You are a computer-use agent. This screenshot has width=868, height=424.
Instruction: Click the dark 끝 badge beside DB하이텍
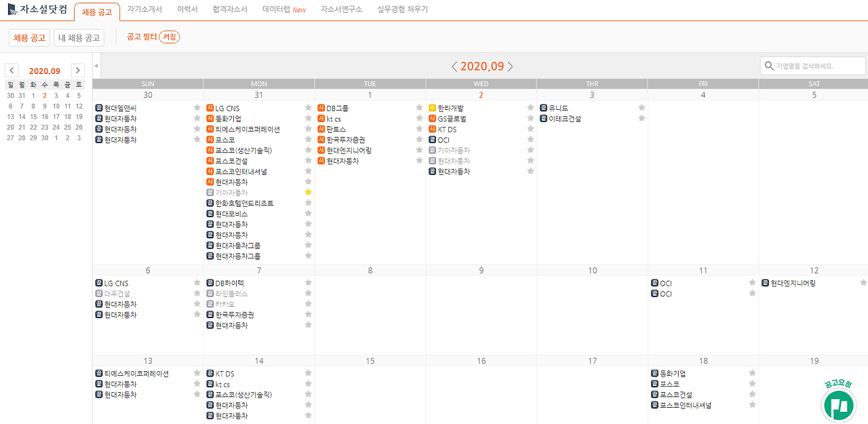(x=210, y=283)
